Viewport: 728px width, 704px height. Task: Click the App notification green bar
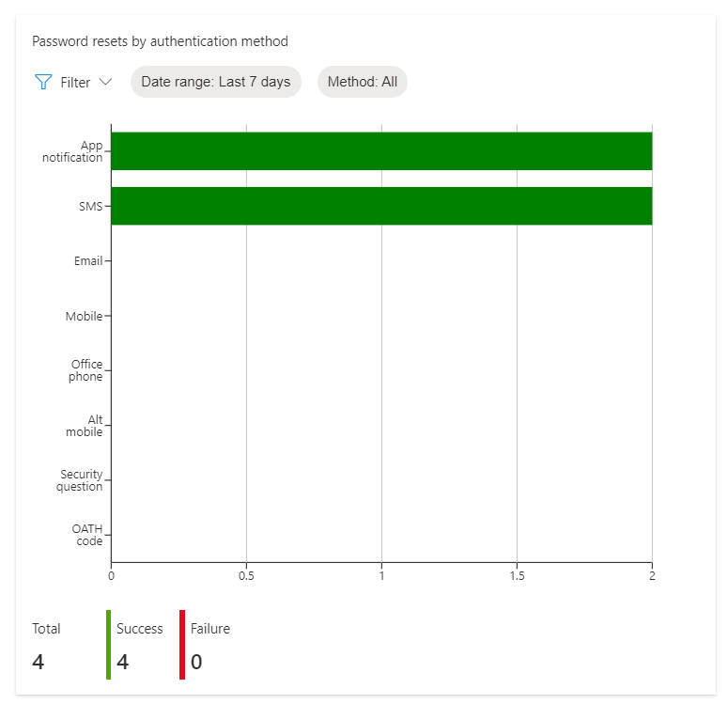(381, 151)
